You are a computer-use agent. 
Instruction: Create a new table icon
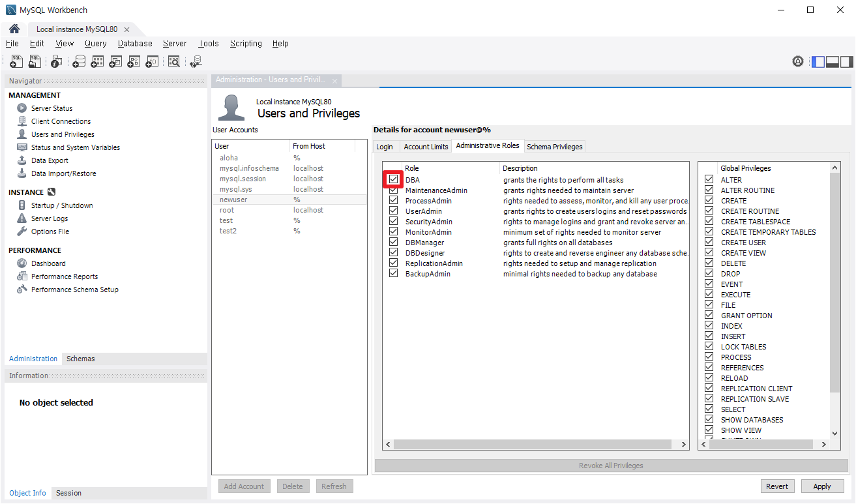pos(97,61)
